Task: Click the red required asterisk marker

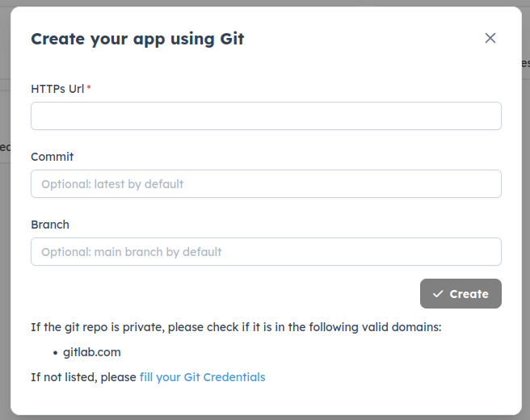Action: pos(89,89)
